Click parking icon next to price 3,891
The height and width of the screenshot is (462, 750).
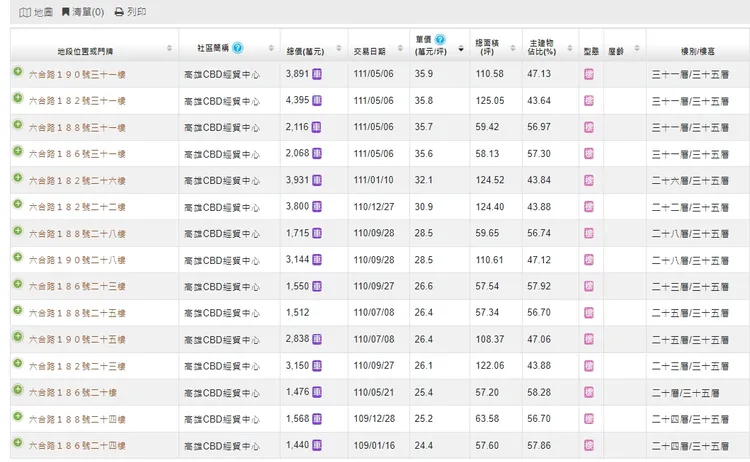coord(317,74)
